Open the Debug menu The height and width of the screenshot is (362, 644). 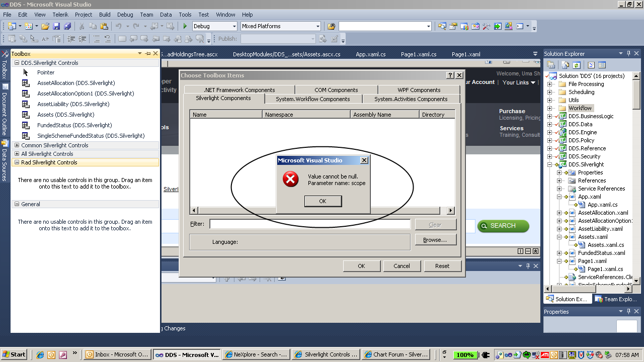tap(125, 15)
